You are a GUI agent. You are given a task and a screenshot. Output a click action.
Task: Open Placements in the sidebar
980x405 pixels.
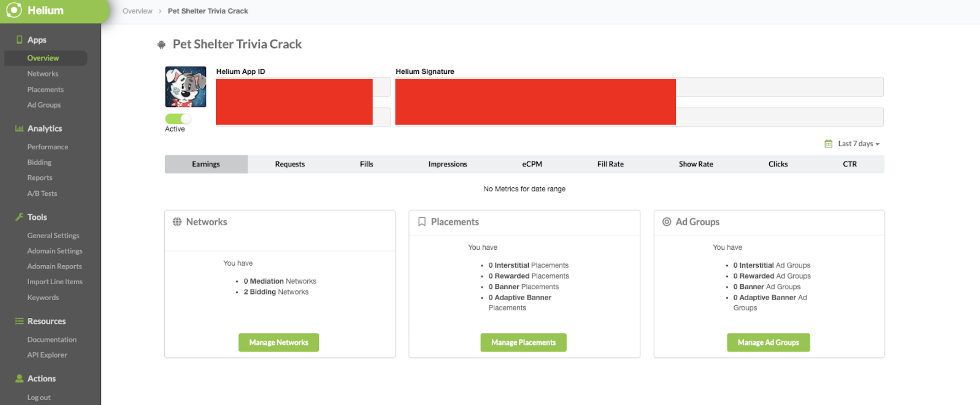(x=45, y=89)
